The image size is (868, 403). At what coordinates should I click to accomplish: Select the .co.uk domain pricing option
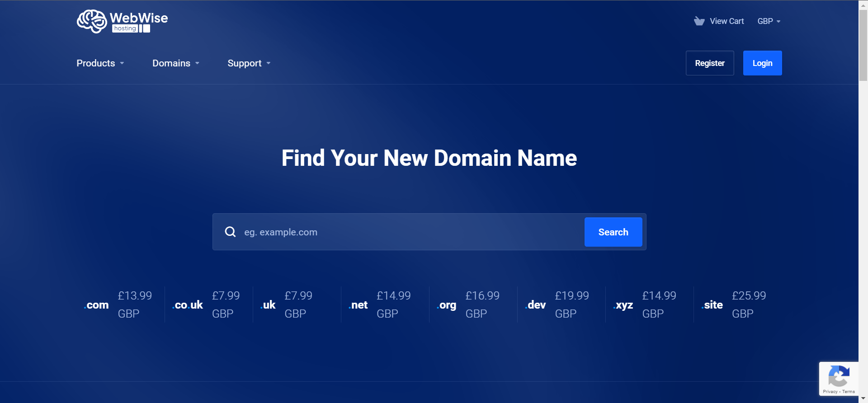[189, 305]
